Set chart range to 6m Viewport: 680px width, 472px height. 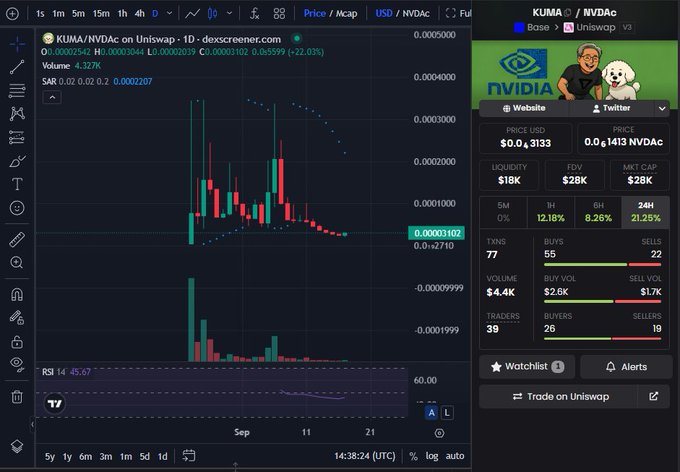85,456
